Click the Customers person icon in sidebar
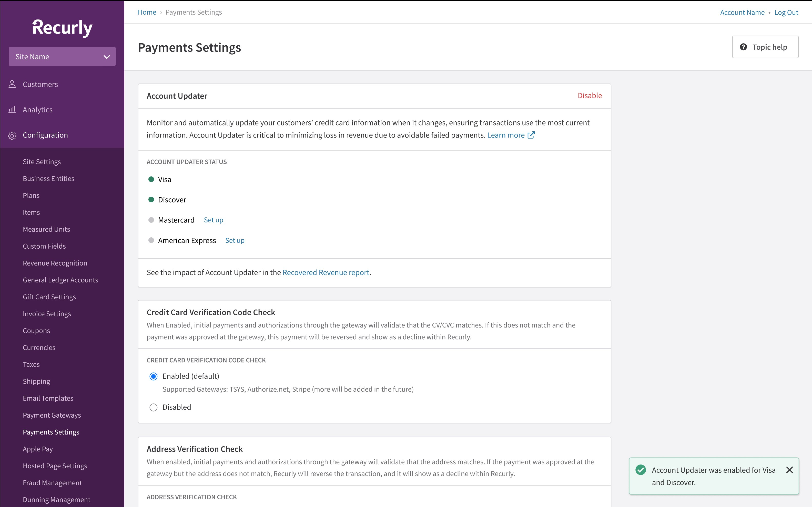Image resolution: width=812 pixels, height=507 pixels. [12, 84]
